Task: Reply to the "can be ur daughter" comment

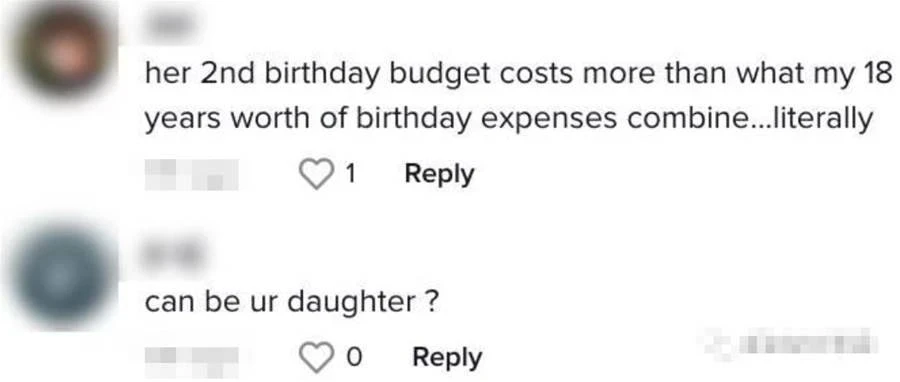Action: tap(447, 357)
